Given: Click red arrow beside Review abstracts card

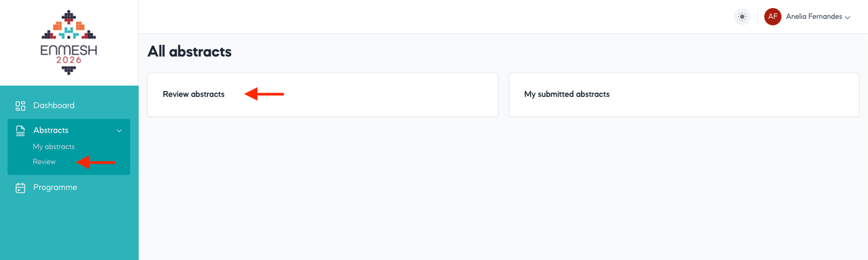Looking at the screenshot, I should click(x=264, y=94).
